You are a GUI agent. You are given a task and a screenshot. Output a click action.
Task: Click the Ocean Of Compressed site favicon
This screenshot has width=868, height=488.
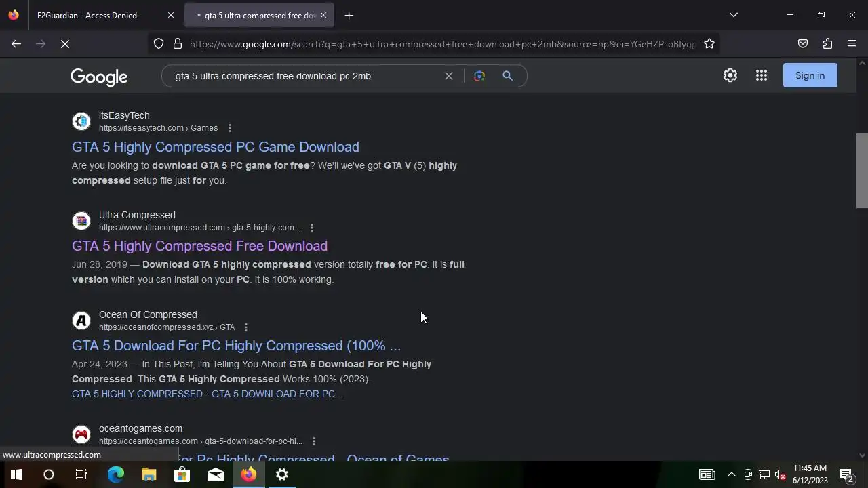click(x=81, y=321)
